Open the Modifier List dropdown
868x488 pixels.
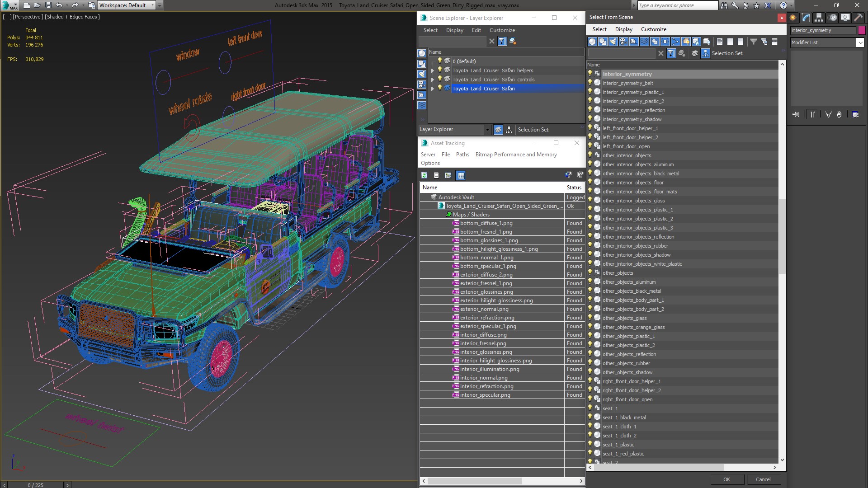(860, 42)
